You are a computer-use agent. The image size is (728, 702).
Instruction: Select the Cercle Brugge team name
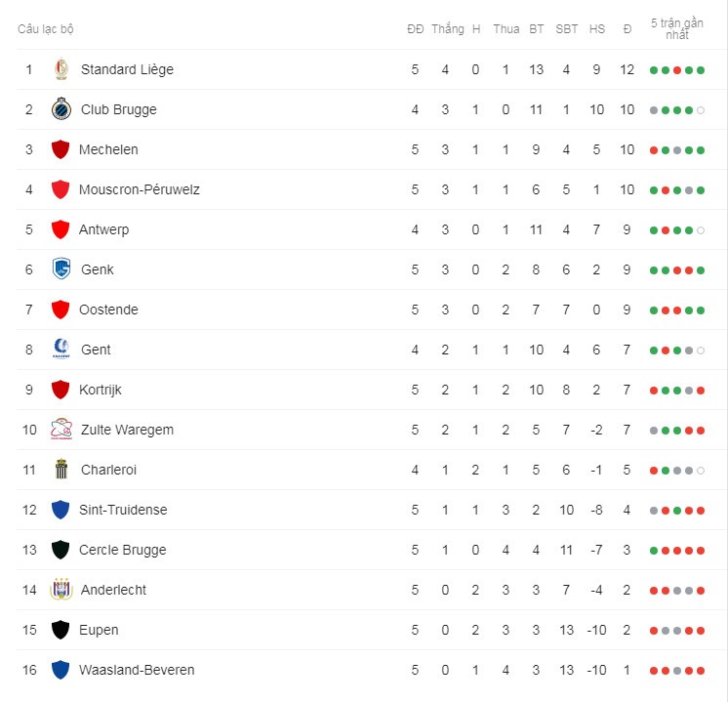pos(123,550)
